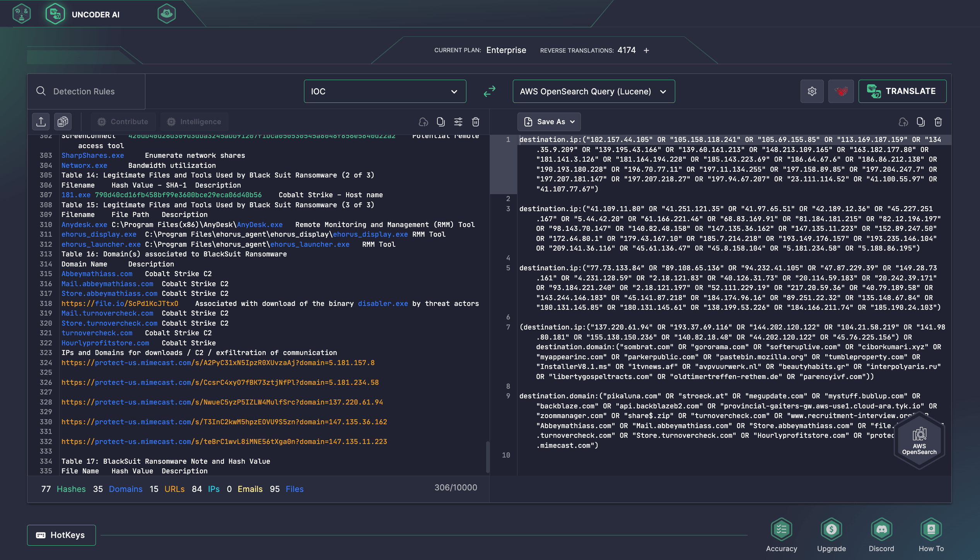Screen dimensions: 980x560
Task: Click the delete/trash icon in left panel toolbar
Action: coord(475,122)
